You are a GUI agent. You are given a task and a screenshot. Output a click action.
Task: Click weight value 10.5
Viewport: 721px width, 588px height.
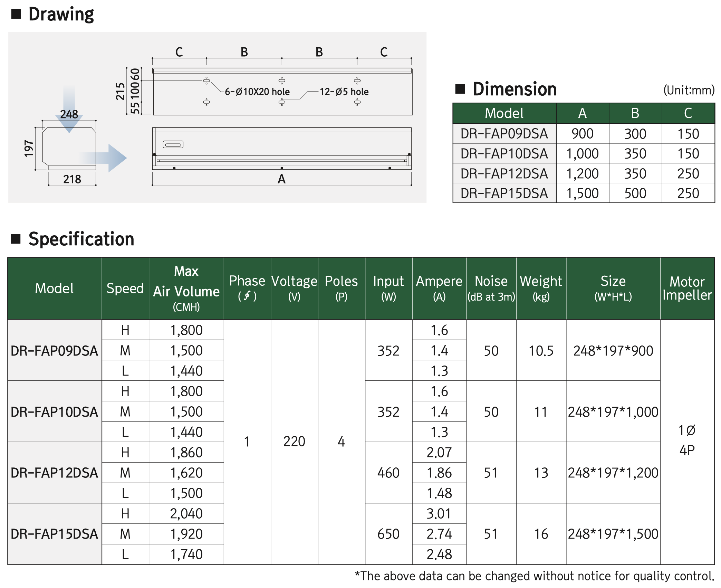point(541,351)
